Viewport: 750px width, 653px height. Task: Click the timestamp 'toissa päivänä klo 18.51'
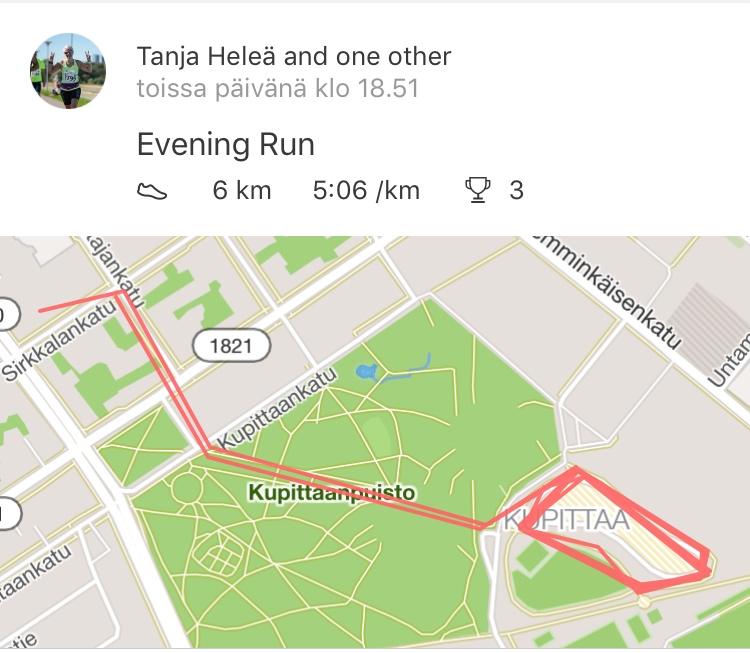278,89
